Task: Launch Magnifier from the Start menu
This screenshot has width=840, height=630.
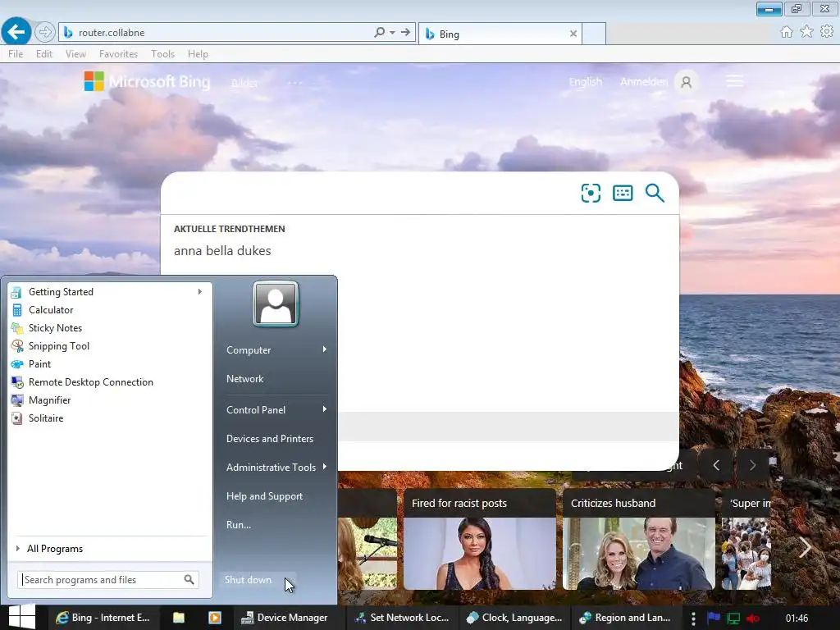Action: [50, 400]
